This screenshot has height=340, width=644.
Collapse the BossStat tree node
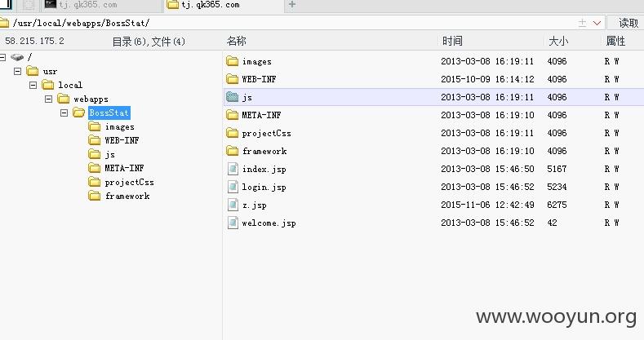click(64, 113)
